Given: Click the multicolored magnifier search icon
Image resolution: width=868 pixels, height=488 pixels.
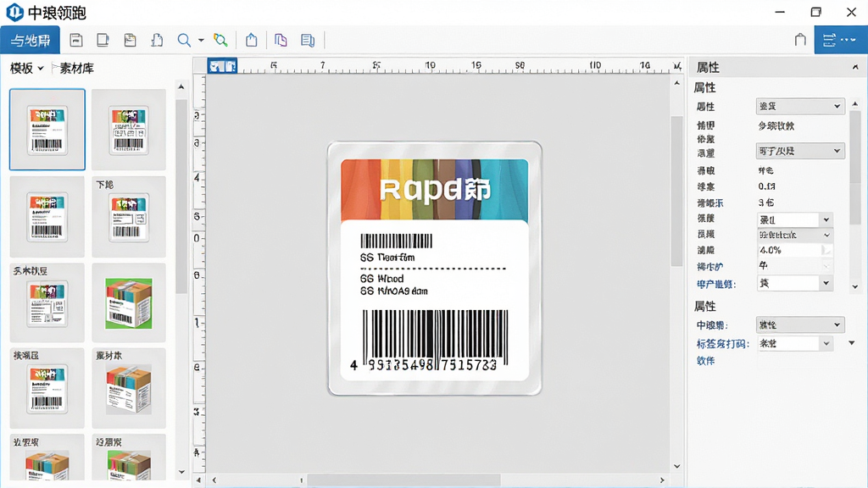Looking at the screenshot, I should [220, 40].
